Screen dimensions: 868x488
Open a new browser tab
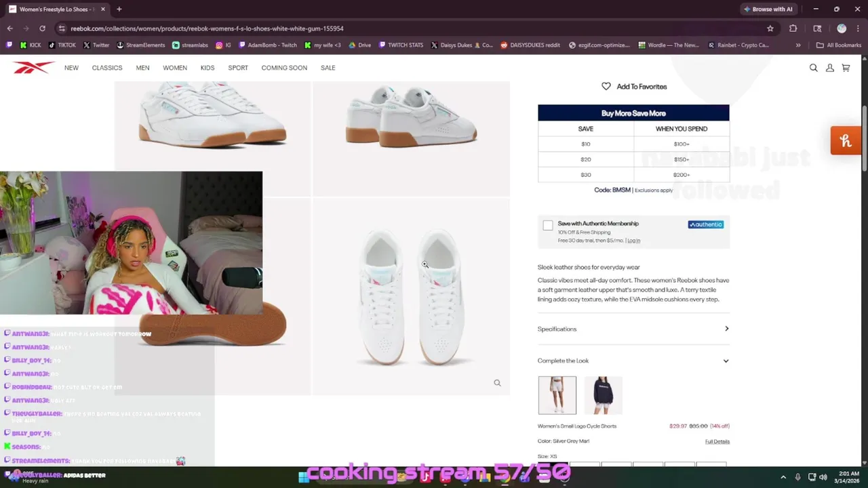click(x=119, y=9)
